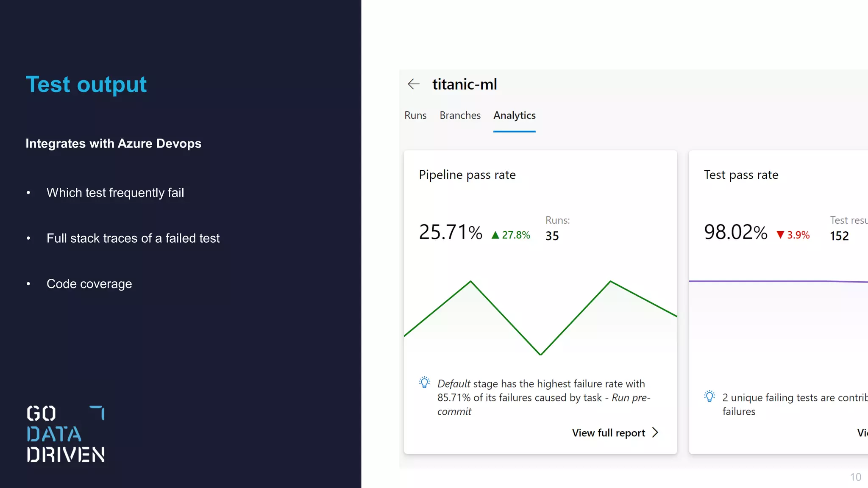868x488 pixels.
Task: Open View full report link
Action: (608, 433)
